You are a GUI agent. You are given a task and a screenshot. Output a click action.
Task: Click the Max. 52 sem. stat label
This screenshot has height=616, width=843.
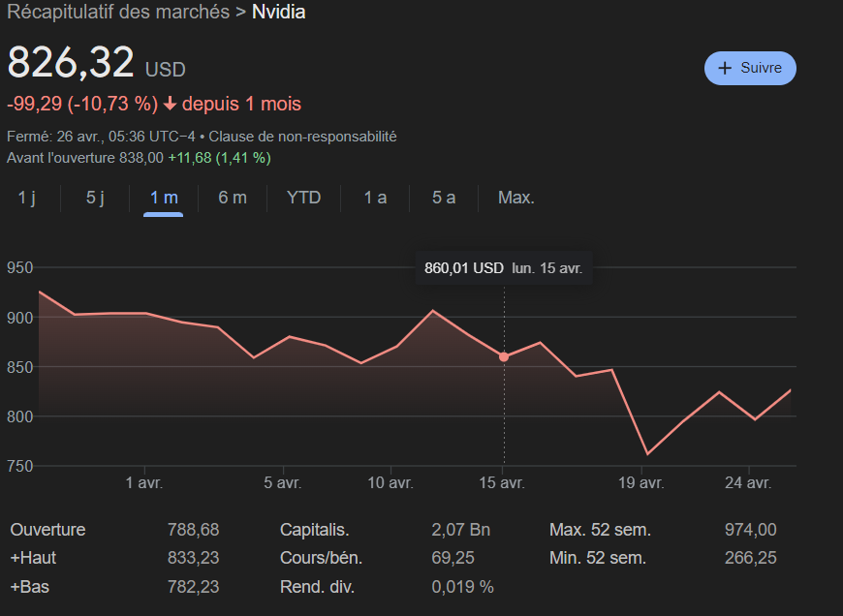click(x=600, y=530)
